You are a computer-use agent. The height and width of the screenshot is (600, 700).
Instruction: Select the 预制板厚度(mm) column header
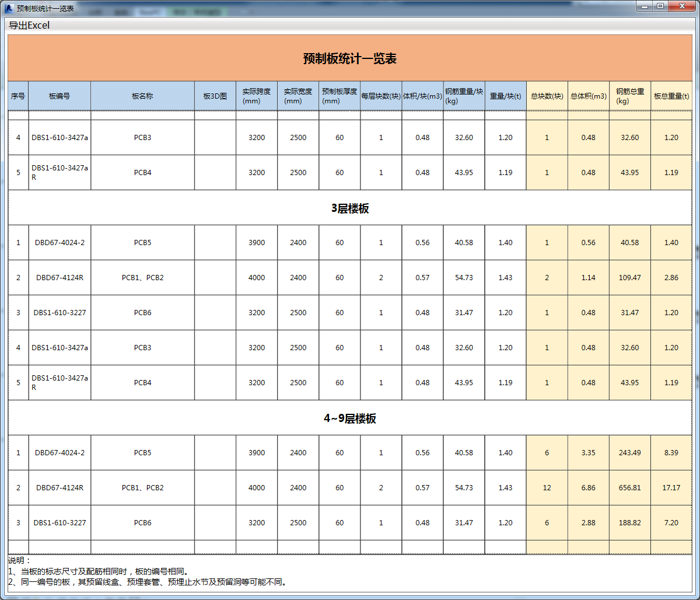pos(339,96)
